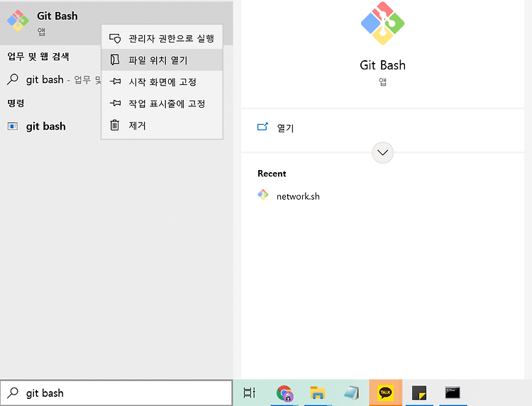Pick 작업 표시줄에 고정 menu entry

[x=162, y=103]
